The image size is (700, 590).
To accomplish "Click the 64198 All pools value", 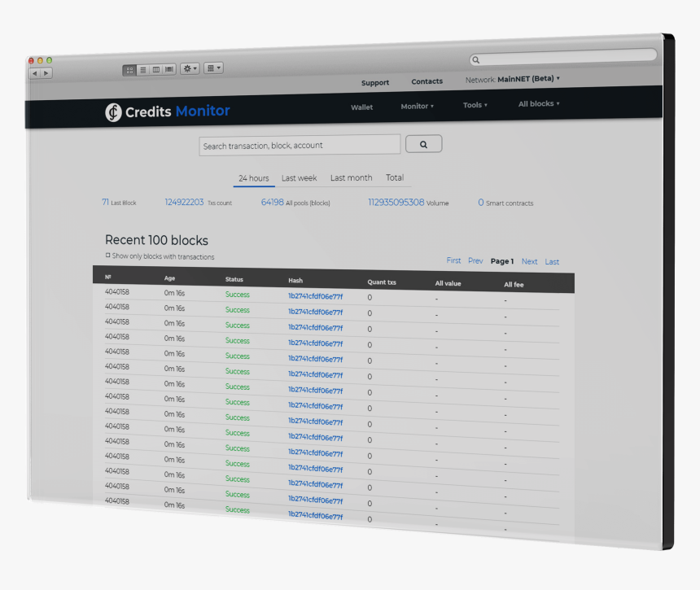I will (x=273, y=202).
